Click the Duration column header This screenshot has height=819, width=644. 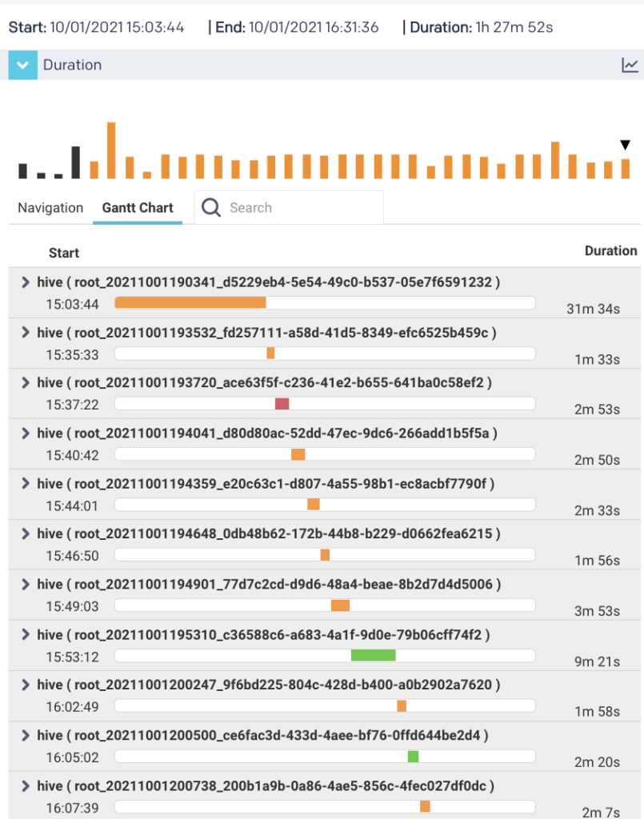point(611,250)
